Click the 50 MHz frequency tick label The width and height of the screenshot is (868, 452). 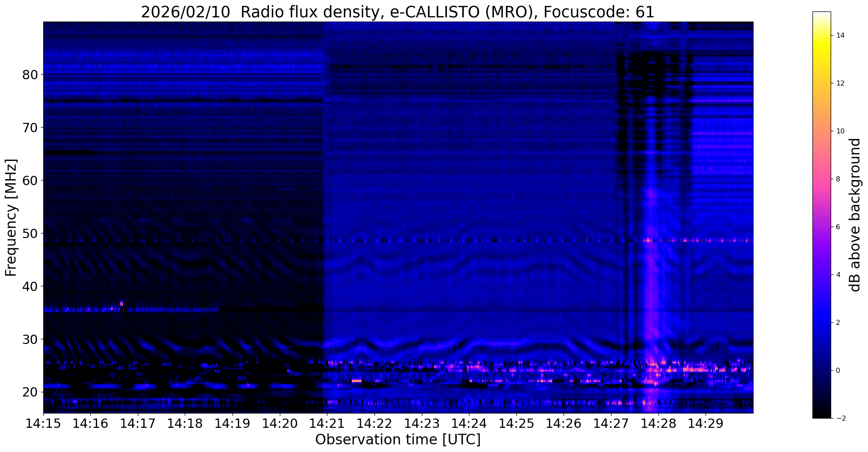30,233
